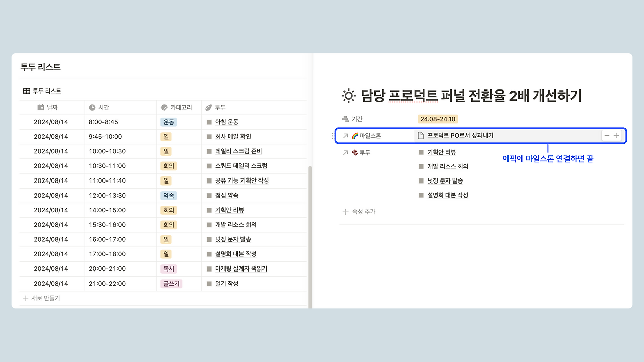Click the page icon before 프로덕트 PO로서 성과내기
Viewport: 644px width, 362px height.
pyautogui.click(x=422, y=135)
